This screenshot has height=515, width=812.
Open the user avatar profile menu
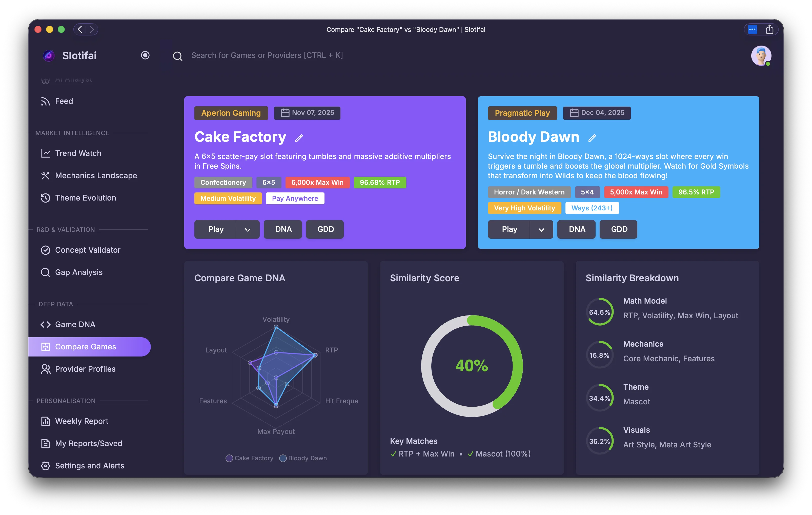tap(761, 56)
